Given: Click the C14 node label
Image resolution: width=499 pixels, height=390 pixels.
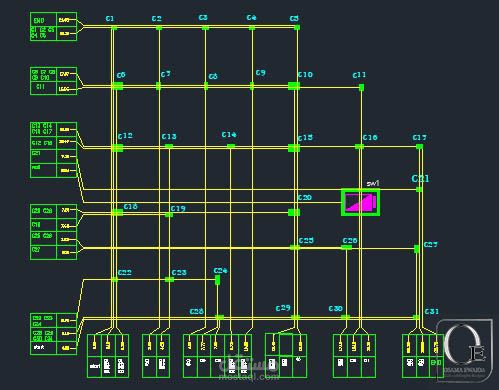Looking at the screenshot, I should [229, 135].
